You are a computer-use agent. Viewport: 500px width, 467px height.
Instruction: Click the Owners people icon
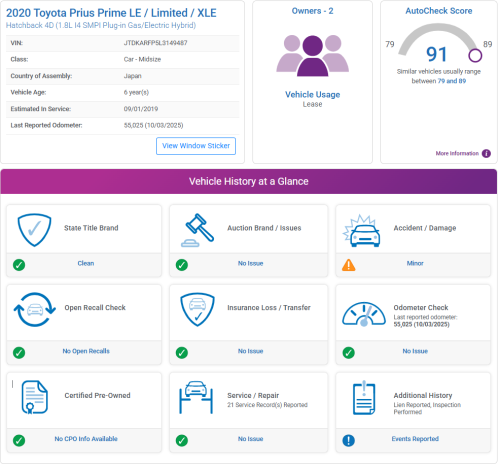pos(312,56)
